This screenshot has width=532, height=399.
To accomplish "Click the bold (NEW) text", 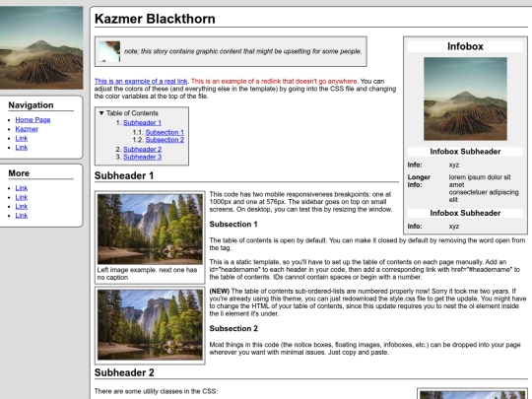I will [219, 291].
